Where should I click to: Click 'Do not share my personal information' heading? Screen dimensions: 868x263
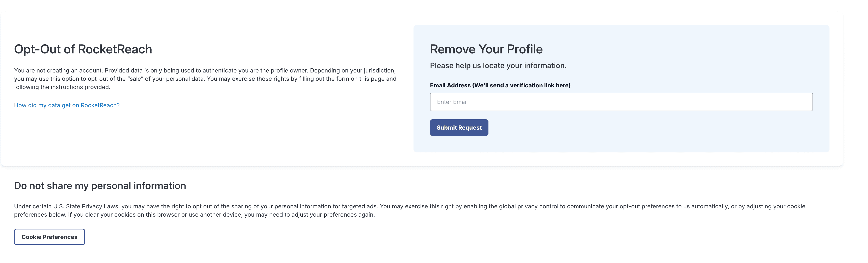[x=100, y=186]
